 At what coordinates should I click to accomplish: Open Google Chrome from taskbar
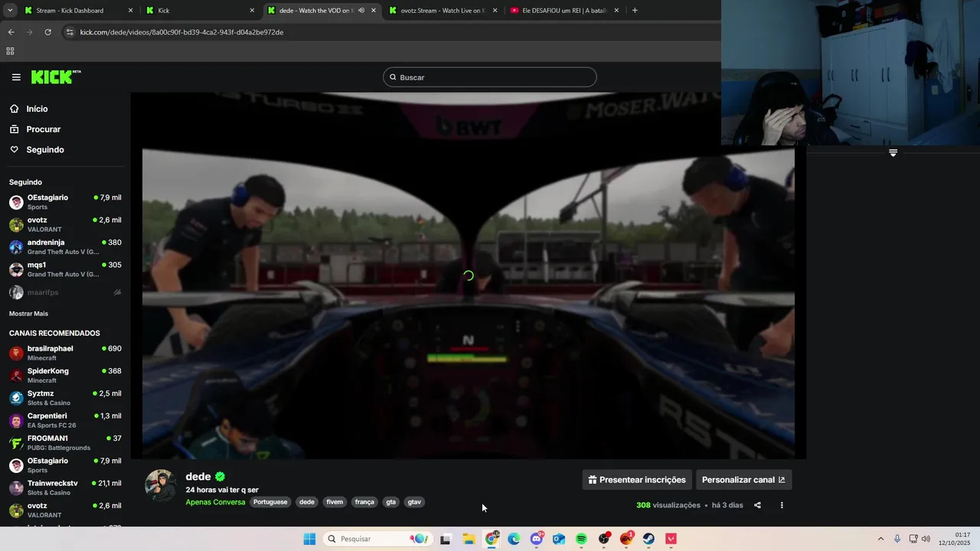pyautogui.click(x=492, y=539)
